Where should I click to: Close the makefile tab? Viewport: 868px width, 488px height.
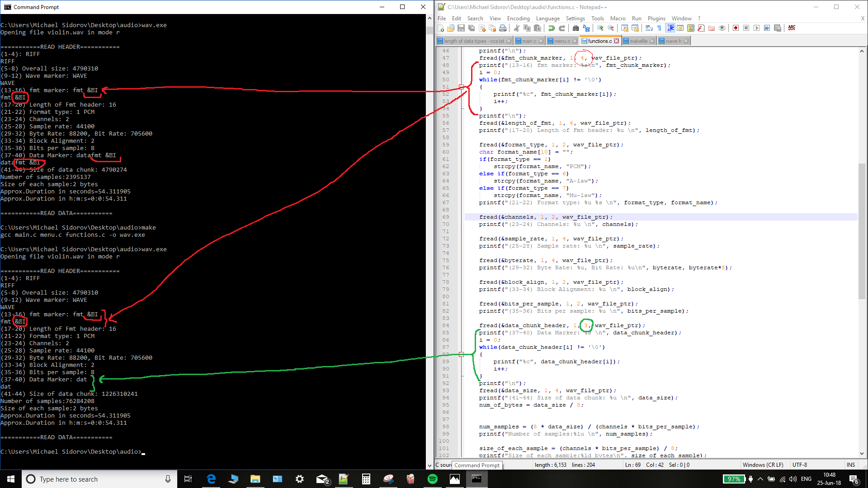point(652,41)
